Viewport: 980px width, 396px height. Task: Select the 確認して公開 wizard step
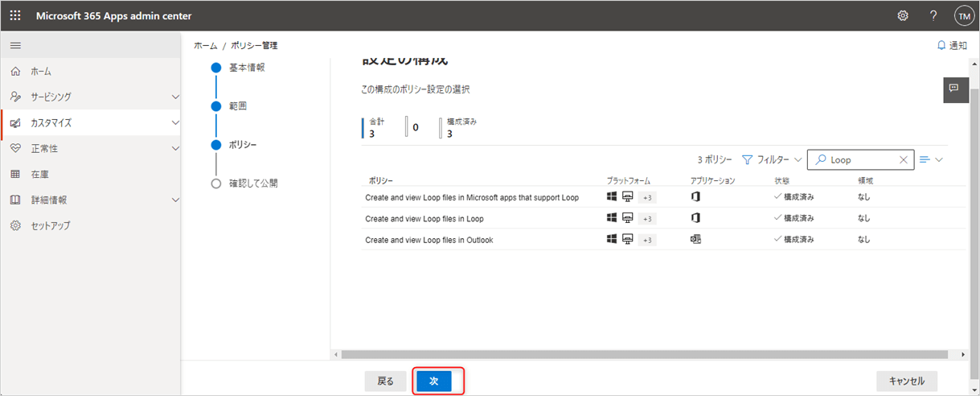pyautogui.click(x=253, y=184)
